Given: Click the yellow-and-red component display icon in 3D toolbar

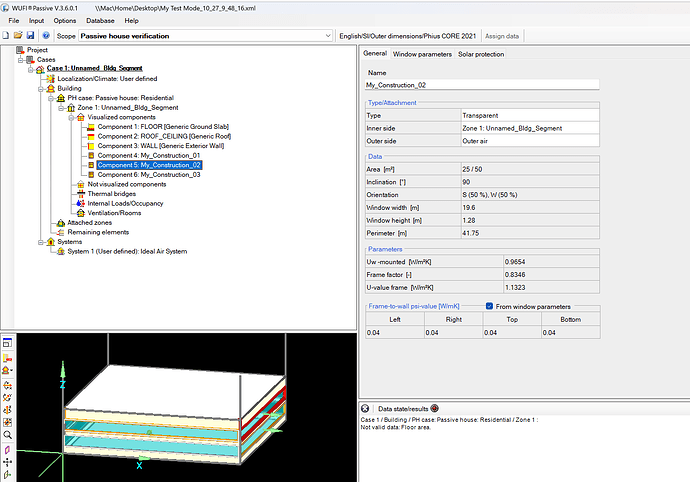Looking at the screenshot, I should point(7,358).
